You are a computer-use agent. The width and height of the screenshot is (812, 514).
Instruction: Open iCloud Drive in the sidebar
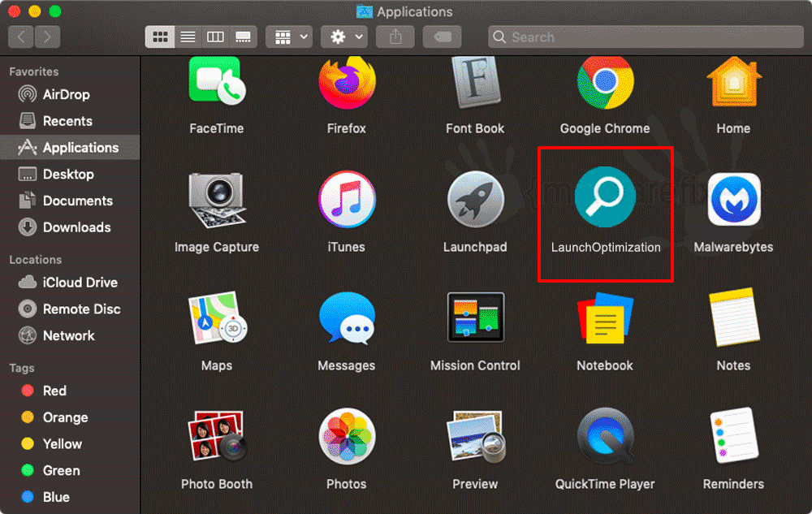tap(70, 283)
